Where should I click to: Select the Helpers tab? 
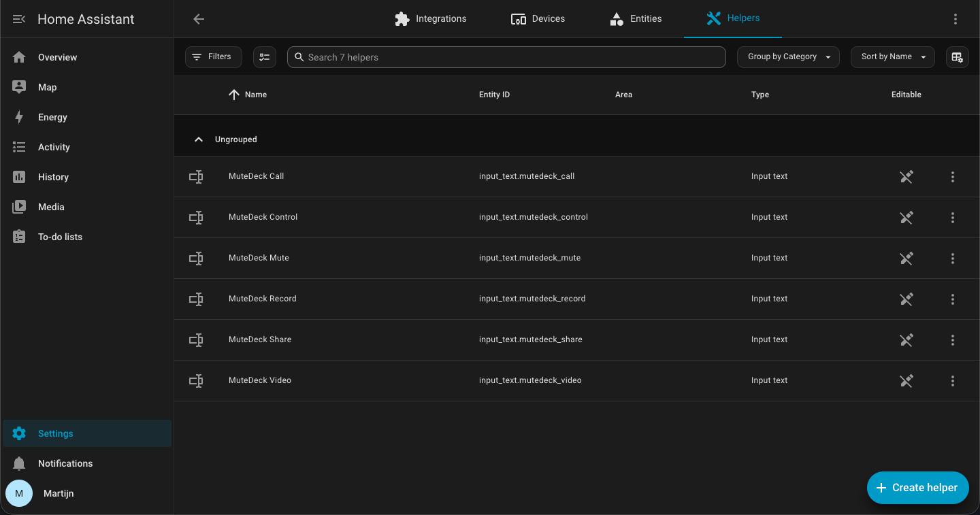(733, 19)
